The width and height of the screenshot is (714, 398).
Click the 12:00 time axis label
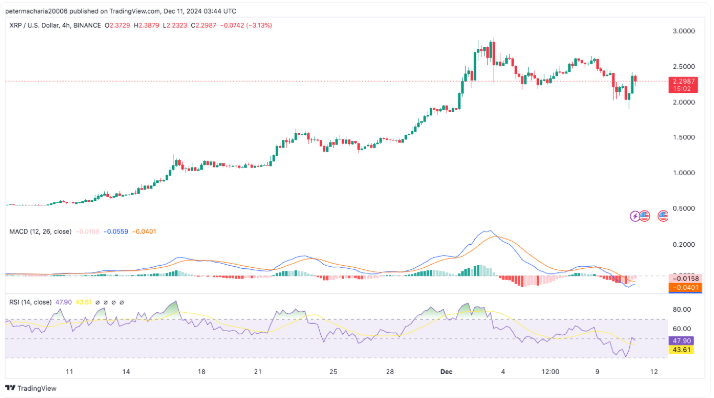550,372
